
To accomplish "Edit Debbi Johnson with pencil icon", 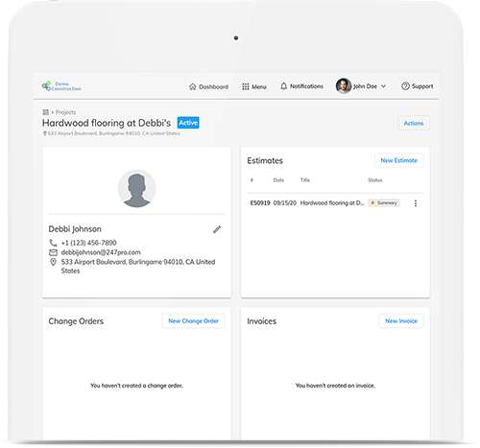I will point(217,229).
